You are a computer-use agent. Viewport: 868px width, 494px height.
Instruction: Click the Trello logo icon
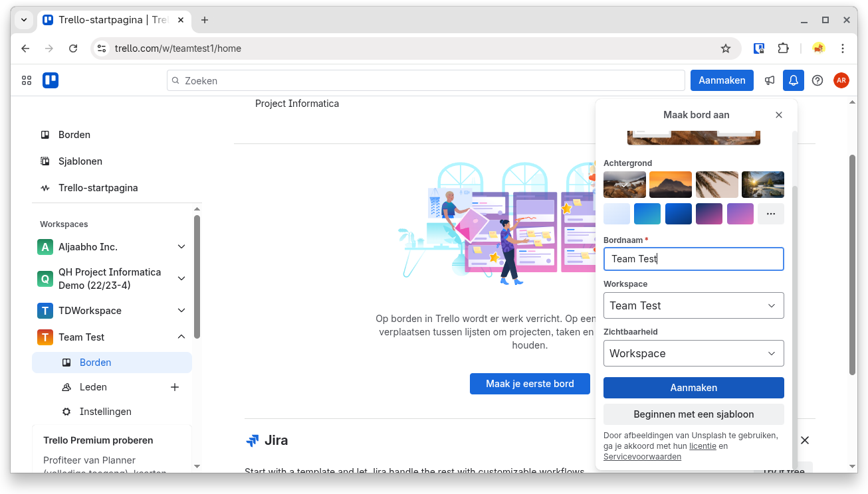click(x=51, y=80)
